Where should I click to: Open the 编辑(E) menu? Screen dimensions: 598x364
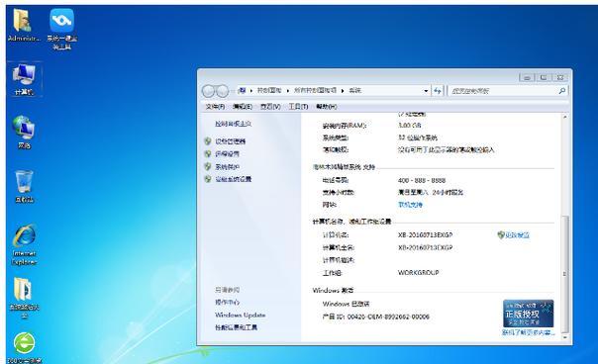pyautogui.click(x=243, y=107)
